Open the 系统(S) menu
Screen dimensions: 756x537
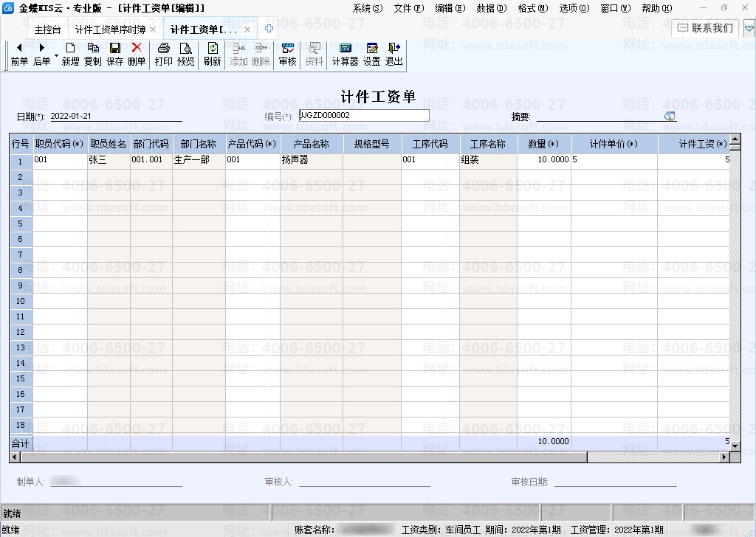pyautogui.click(x=368, y=8)
